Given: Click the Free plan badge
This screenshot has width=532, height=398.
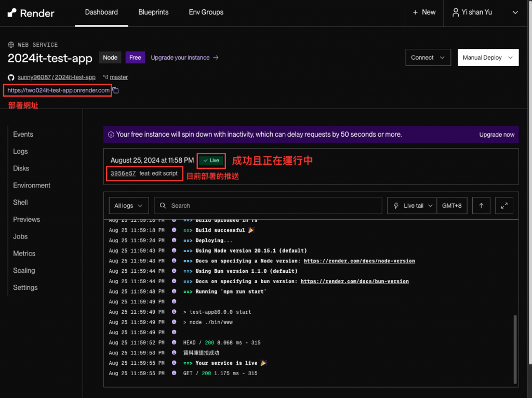Looking at the screenshot, I should [135, 57].
